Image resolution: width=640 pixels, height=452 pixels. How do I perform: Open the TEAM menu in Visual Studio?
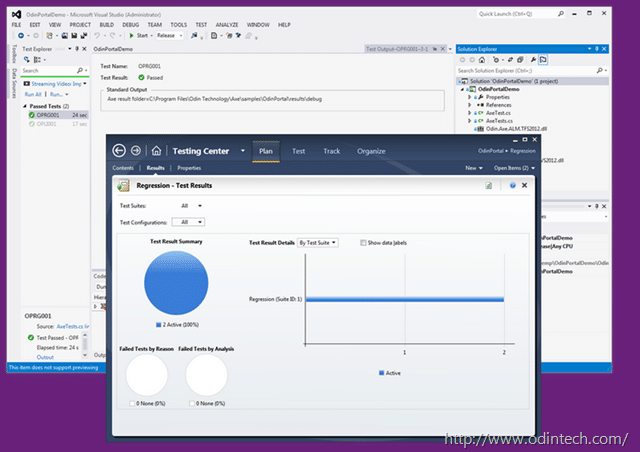click(x=155, y=25)
